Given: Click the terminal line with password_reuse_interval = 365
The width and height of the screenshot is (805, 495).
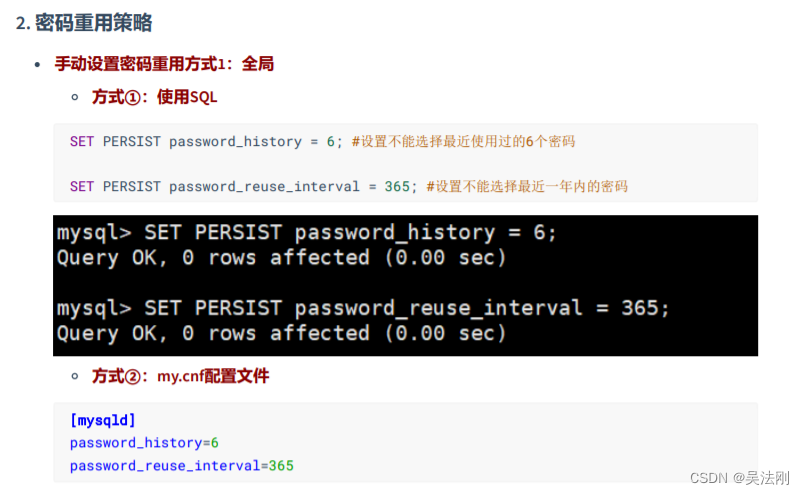Looking at the screenshot, I should point(363,308).
